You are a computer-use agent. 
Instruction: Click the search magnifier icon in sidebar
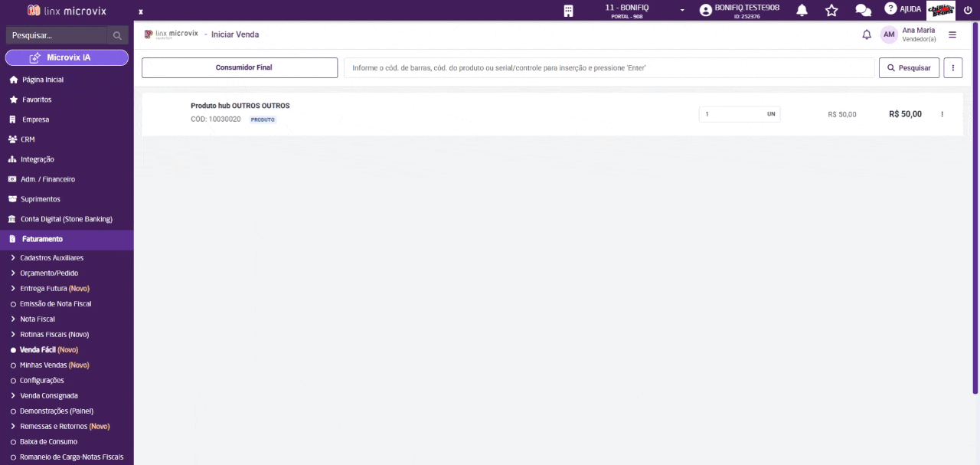(x=117, y=35)
